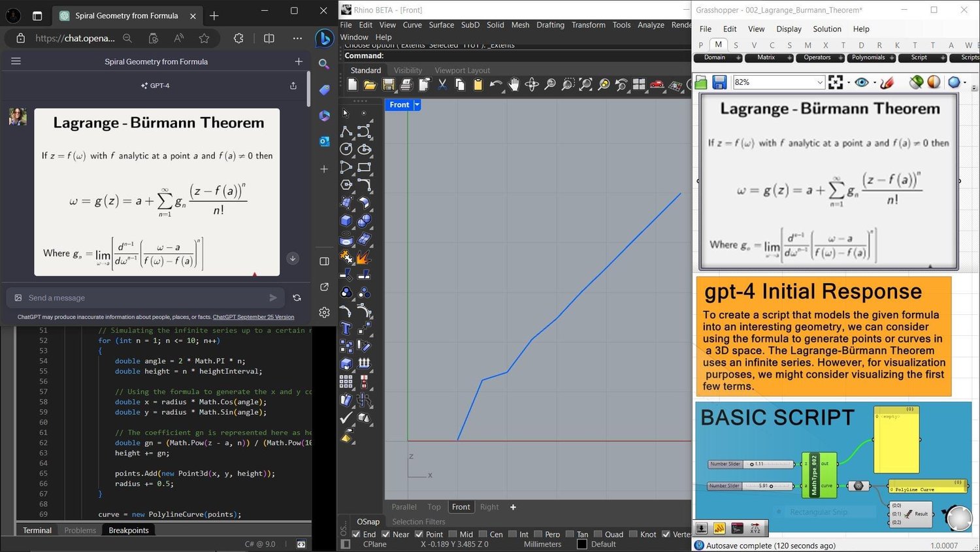Click the 5.91 Number Slider in Grasshopper canvas
The width and height of the screenshot is (980, 552).
coord(751,486)
